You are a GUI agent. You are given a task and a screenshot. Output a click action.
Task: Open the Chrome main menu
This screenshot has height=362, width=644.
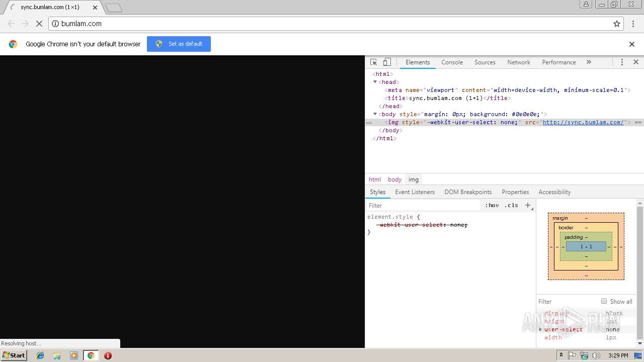click(x=633, y=24)
